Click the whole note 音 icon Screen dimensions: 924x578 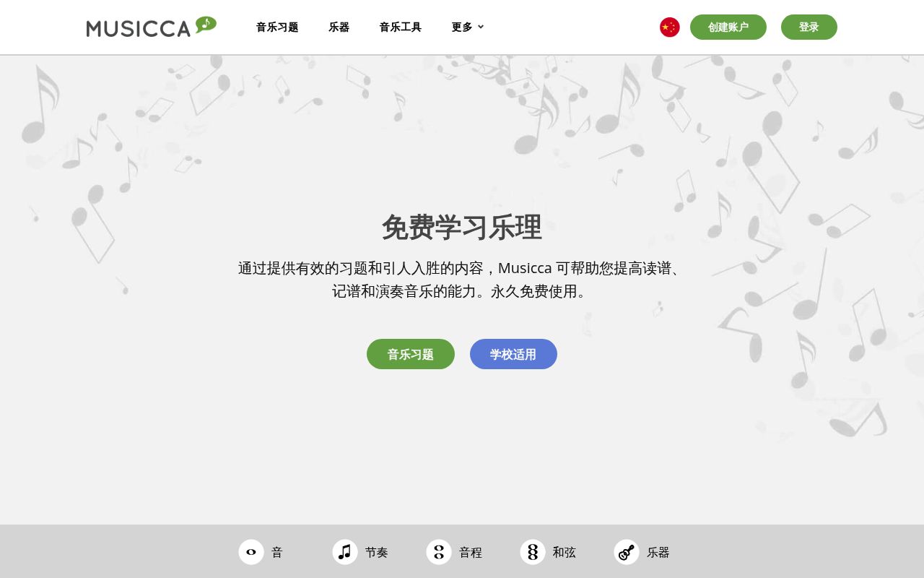(x=251, y=552)
